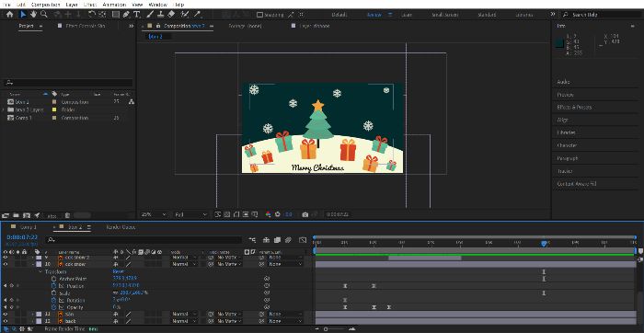Click the snapshot camera icon in viewer
The height and width of the screenshot is (333, 644).
[305, 214]
